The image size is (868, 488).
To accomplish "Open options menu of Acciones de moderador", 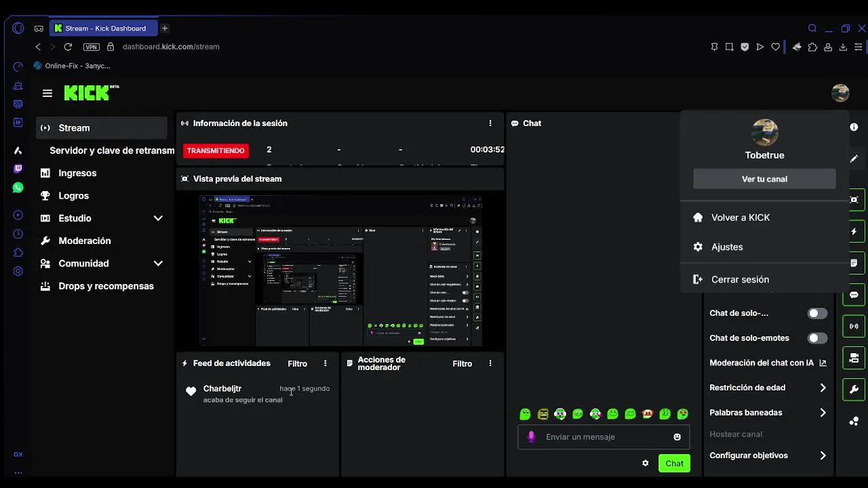I will (490, 363).
